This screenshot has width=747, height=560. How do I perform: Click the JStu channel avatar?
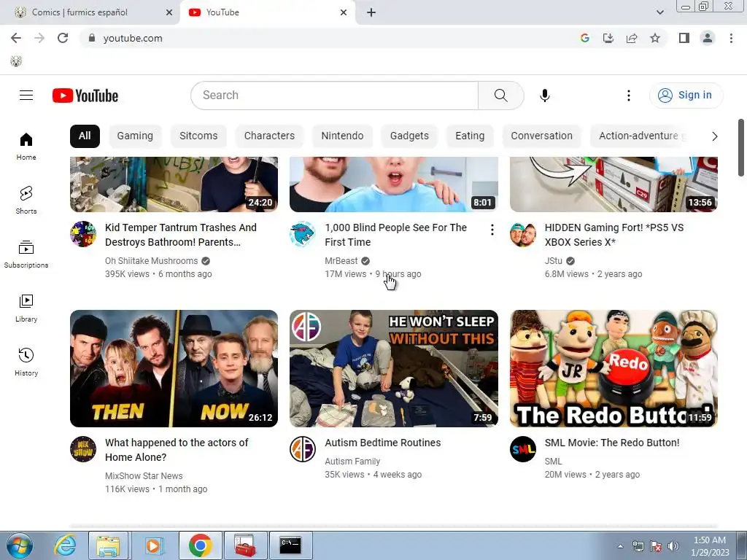(523, 234)
